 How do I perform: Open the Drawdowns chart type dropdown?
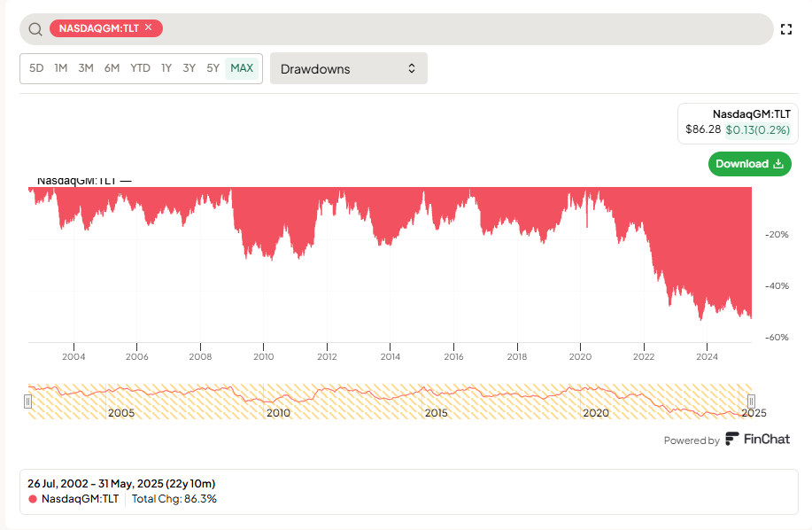tap(349, 68)
